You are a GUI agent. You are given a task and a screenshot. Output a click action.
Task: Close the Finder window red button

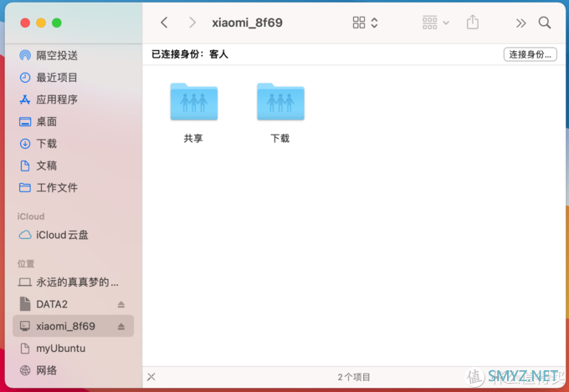coord(25,23)
